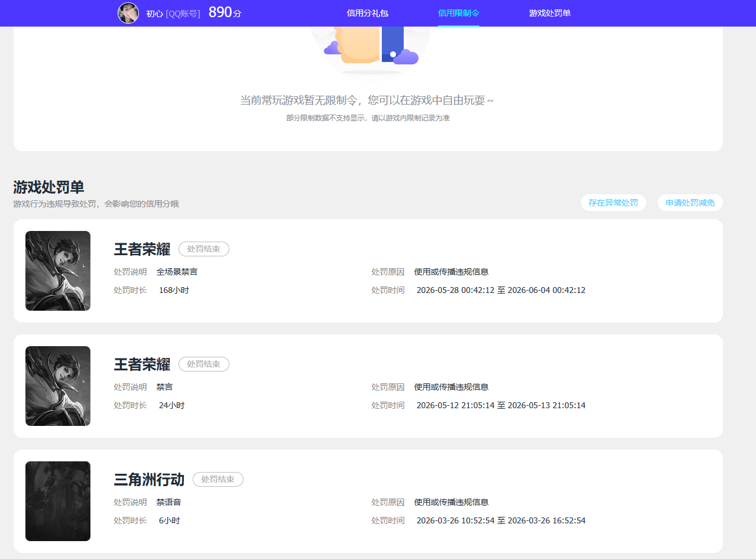Click the 当前常玩游戏暂无限制令 message
The image size is (756, 560).
(x=367, y=100)
